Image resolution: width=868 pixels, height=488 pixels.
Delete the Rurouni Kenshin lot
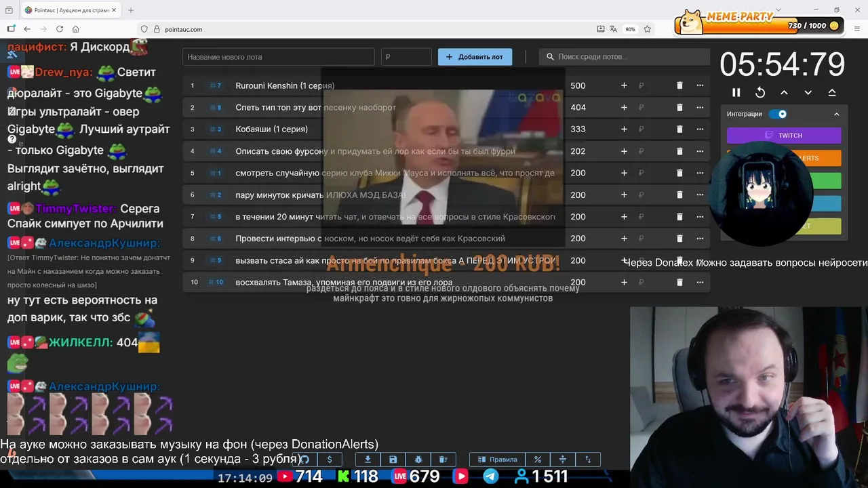pos(679,85)
